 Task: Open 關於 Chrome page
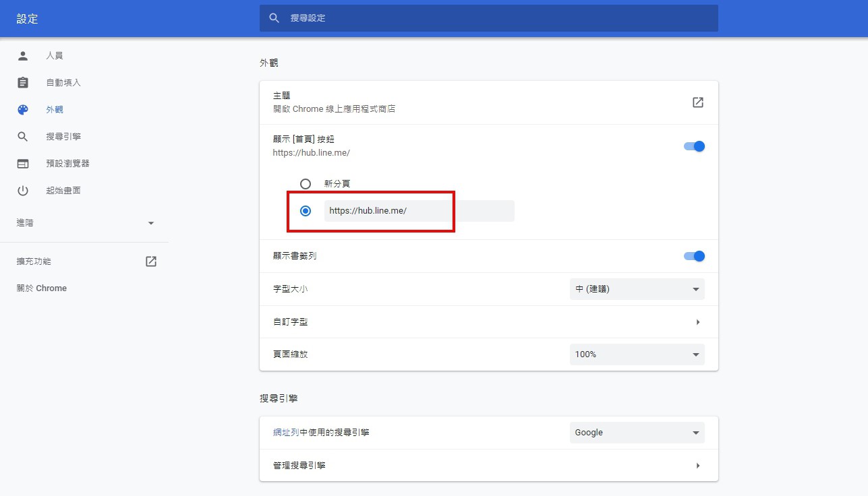[x=42, y=288]
